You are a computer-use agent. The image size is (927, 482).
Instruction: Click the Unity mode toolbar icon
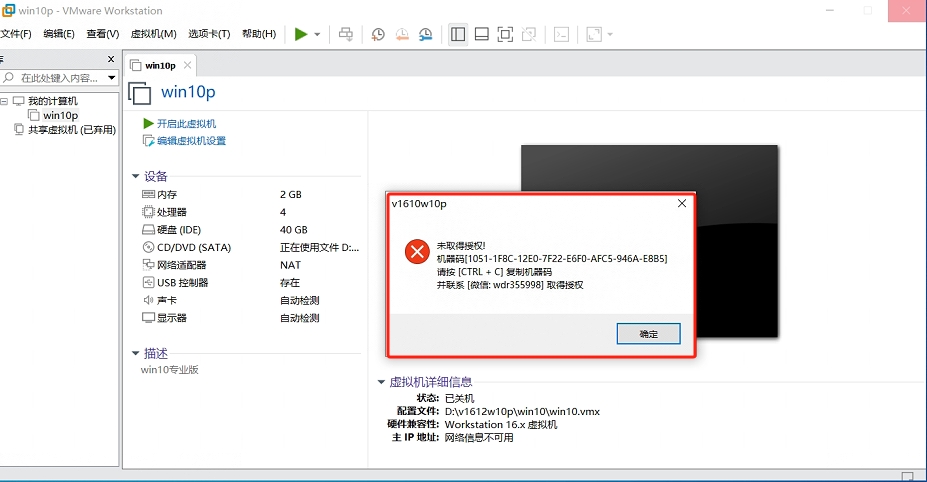pos(529,34)
